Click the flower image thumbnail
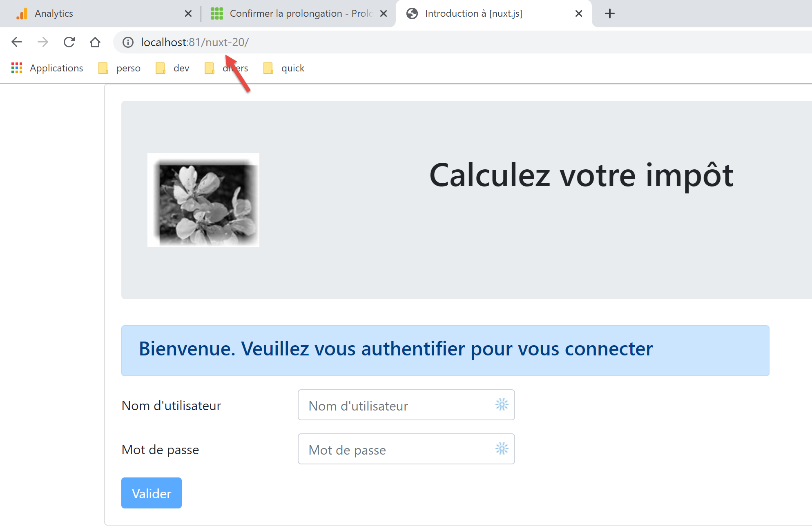Viewport: 812px width, 526px height. (203, 200)
